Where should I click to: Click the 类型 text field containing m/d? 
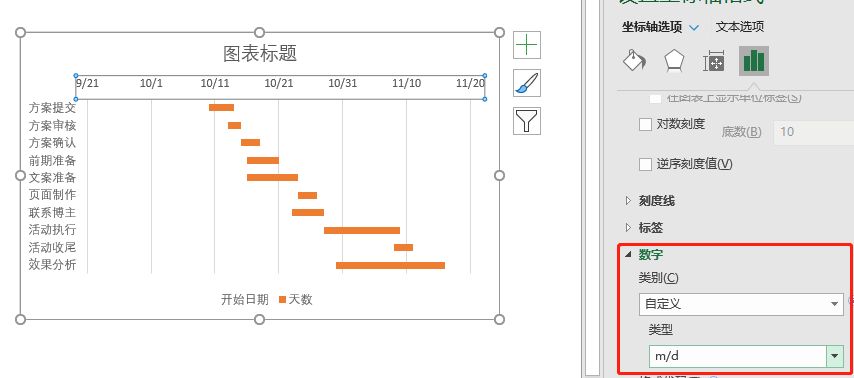click(x=738, y=357)
